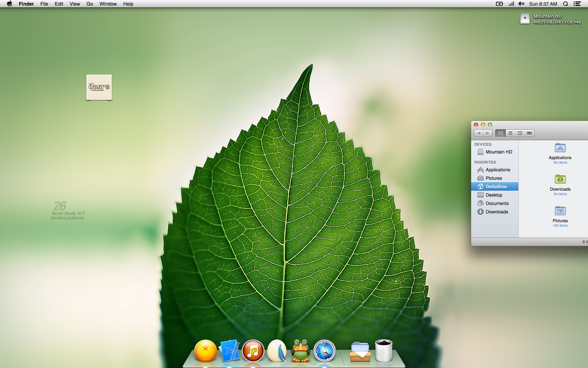Select the Mountain HD desktop drive icon
Image resolution: width=588 pixels, height=368 pixels.
(525, 19)
